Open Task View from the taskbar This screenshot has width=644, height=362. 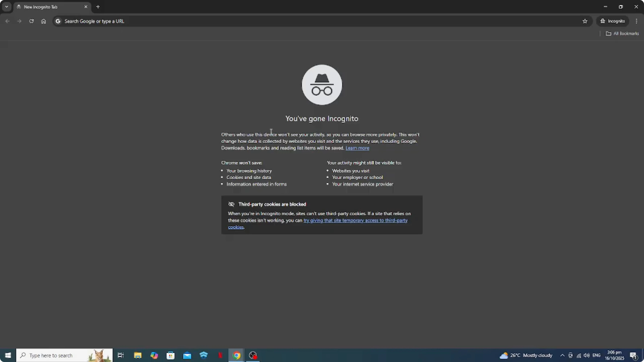(121, 355)
